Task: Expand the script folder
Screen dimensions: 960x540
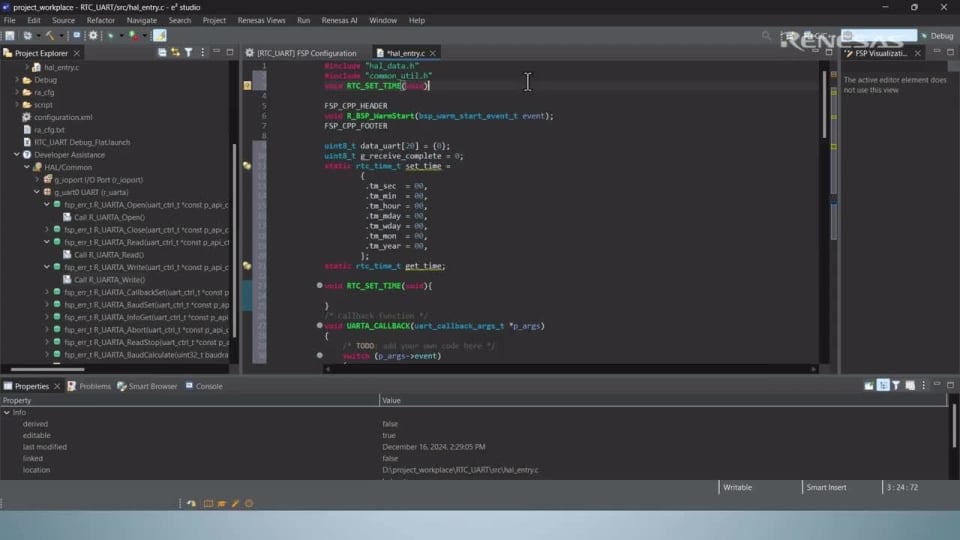Action: coord(17,105)
